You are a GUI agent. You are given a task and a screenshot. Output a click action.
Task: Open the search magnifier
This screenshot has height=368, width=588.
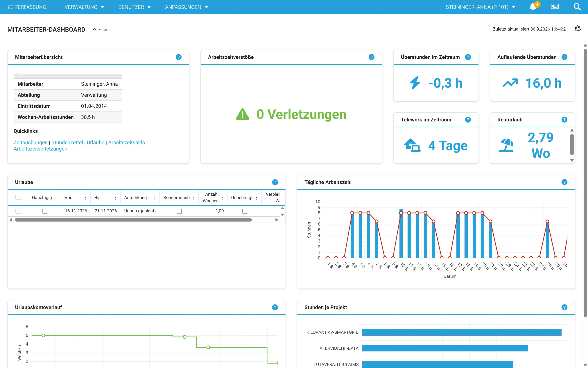(577, 7)
